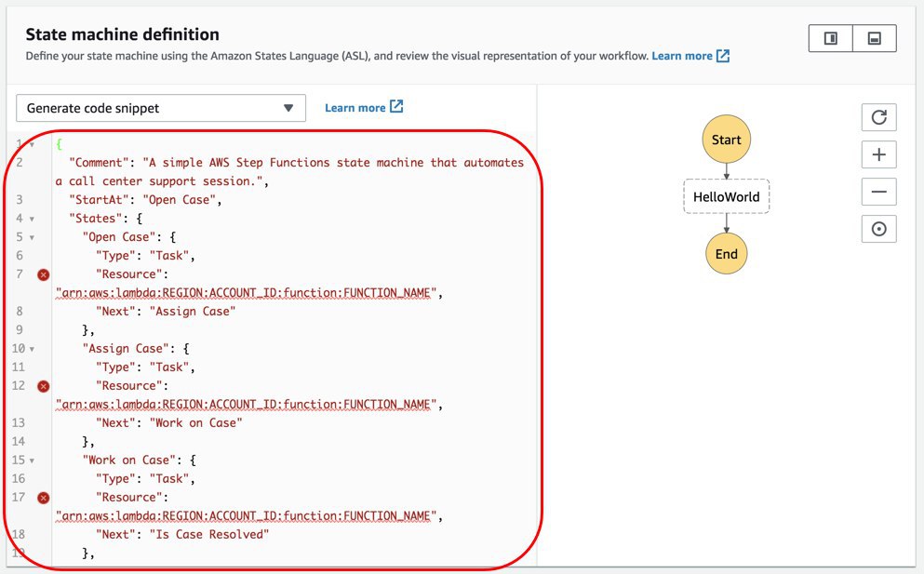Click "Work on Case": { code line
Screen dimensions: 924x574
(x=139, y=461)
